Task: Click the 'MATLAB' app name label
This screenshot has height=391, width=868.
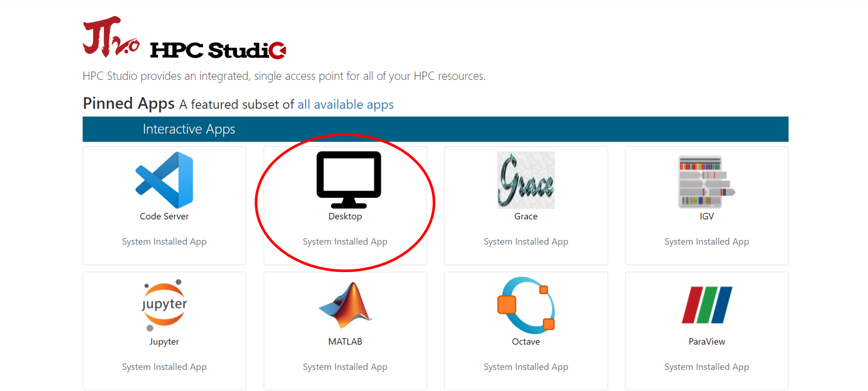Action: point(345,342)
